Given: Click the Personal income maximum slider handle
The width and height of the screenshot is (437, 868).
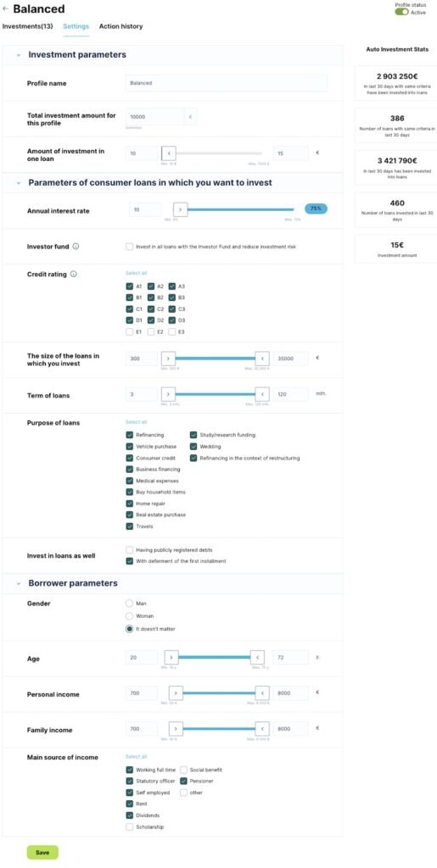Looking at the screenshot, I should 262,693.
